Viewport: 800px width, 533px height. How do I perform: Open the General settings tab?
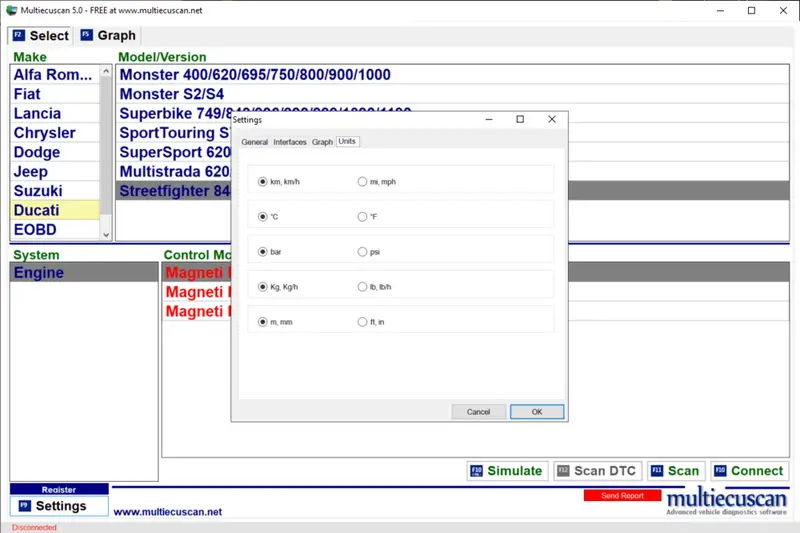[x=254, y=142]
